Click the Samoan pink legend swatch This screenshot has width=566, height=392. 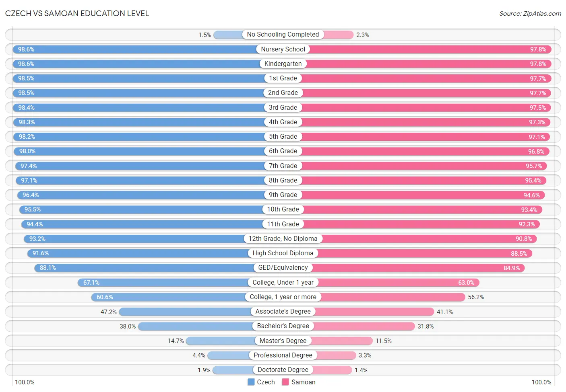pos(285,382)
